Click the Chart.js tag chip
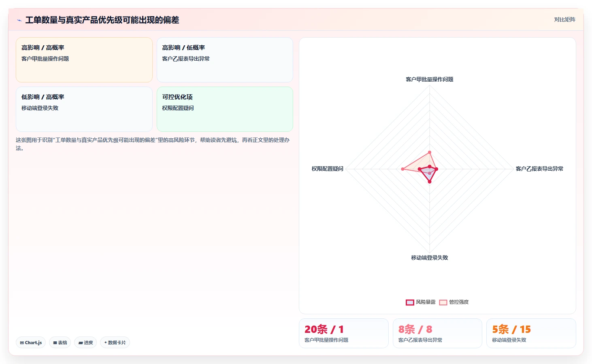This screenshot has width=592, height=364. point(31,343)
